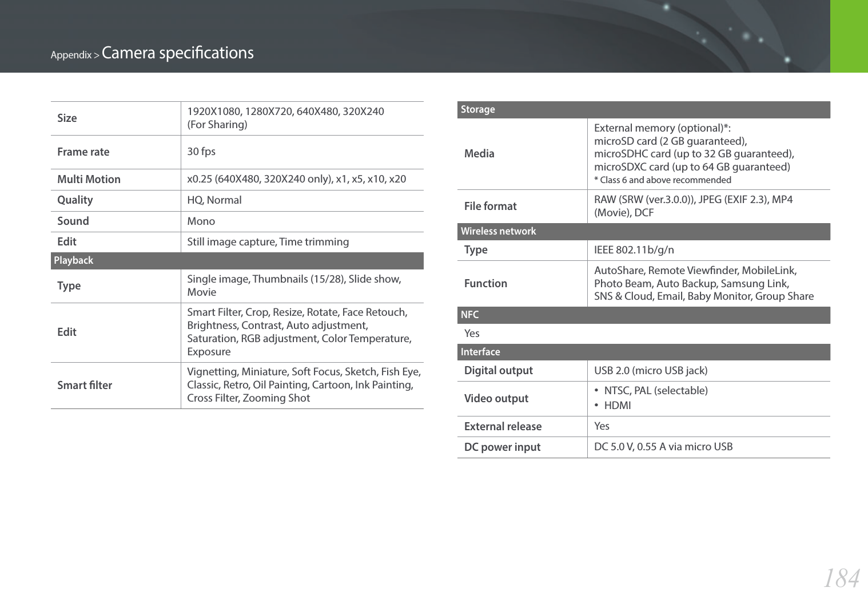Click the '1920X1080, 1280X720' size value
The height and width of the screenshot is (615, 868).
[x=286, y=118]
